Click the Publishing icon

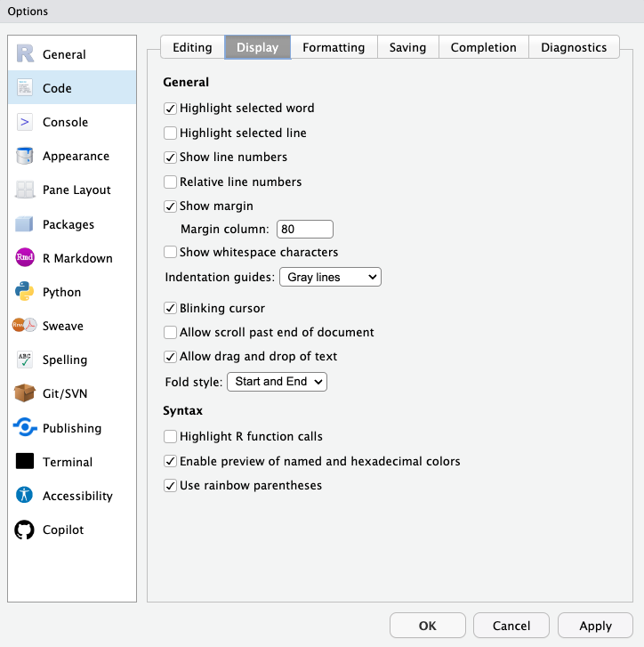tap(25, 428)
